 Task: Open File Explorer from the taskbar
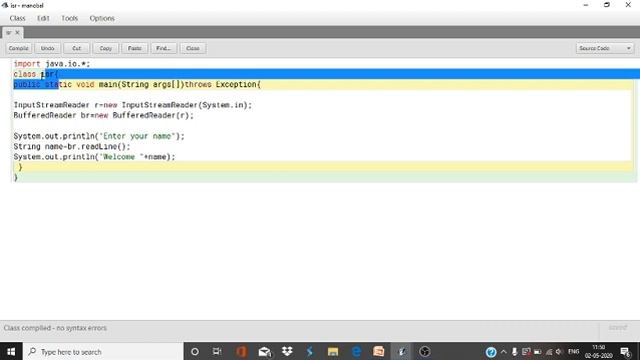pos(333,351)
